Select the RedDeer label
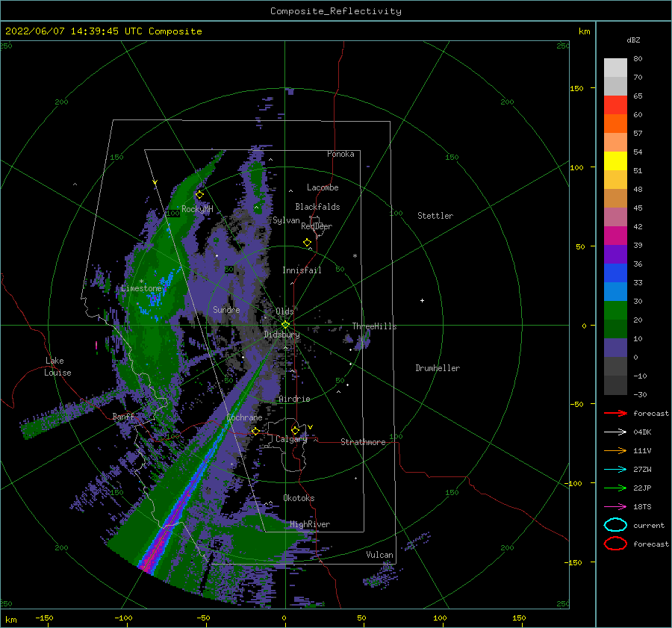672x628 pixels. tap(317, 226)
